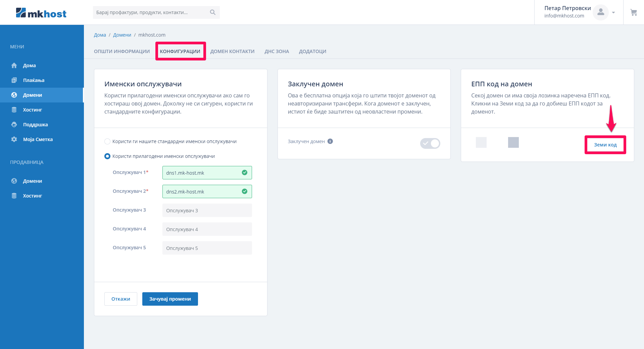Viewport: 644px width, 349px height.
Task: Toggle the Заклучен домен switch
Action: click(x=430, y=143)
